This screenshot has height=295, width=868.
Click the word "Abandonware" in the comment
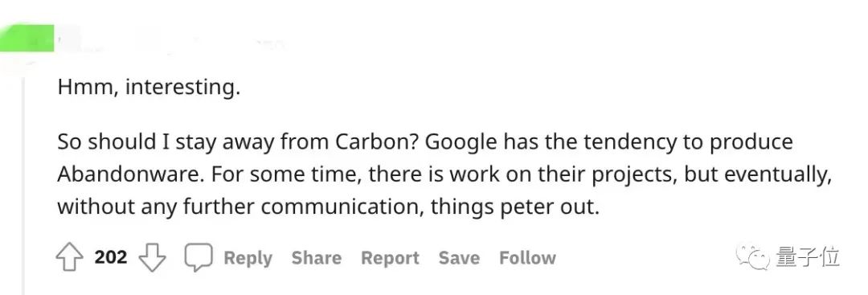pyautogui.click(x=131, y=174)
